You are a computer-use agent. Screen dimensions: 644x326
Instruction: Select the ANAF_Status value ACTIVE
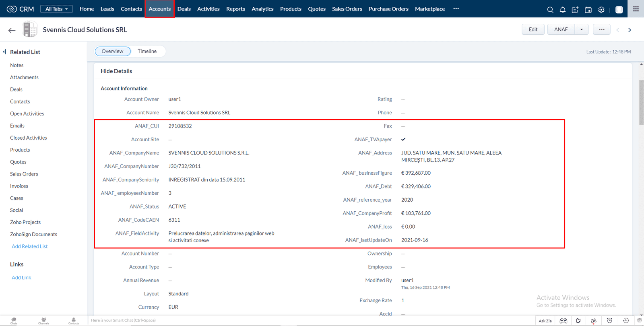tap(177, 206)
